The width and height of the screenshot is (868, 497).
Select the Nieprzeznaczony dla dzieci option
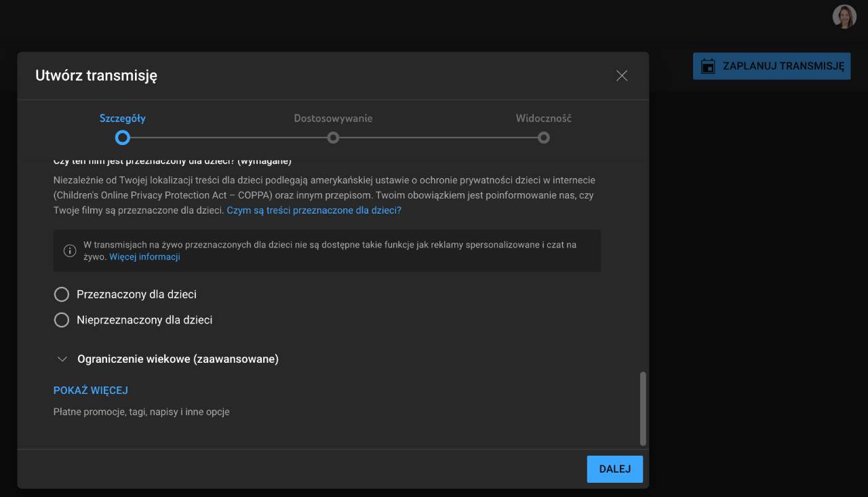click(62, 320)
